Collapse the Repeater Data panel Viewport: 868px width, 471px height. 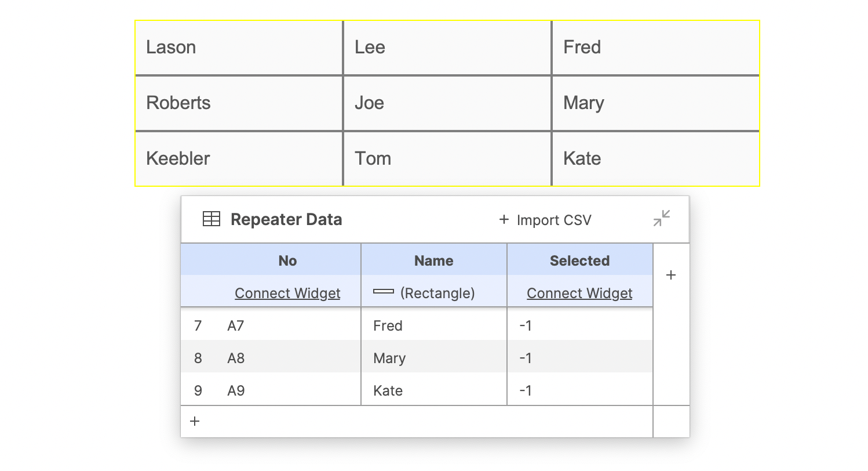tap(661, 218)
